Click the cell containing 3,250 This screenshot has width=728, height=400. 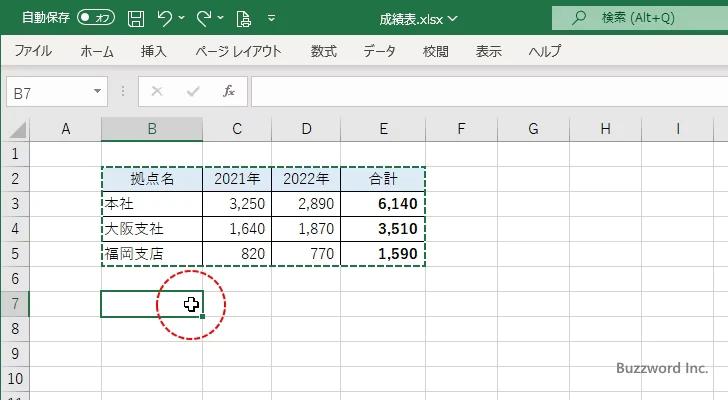tap(237, 204)
